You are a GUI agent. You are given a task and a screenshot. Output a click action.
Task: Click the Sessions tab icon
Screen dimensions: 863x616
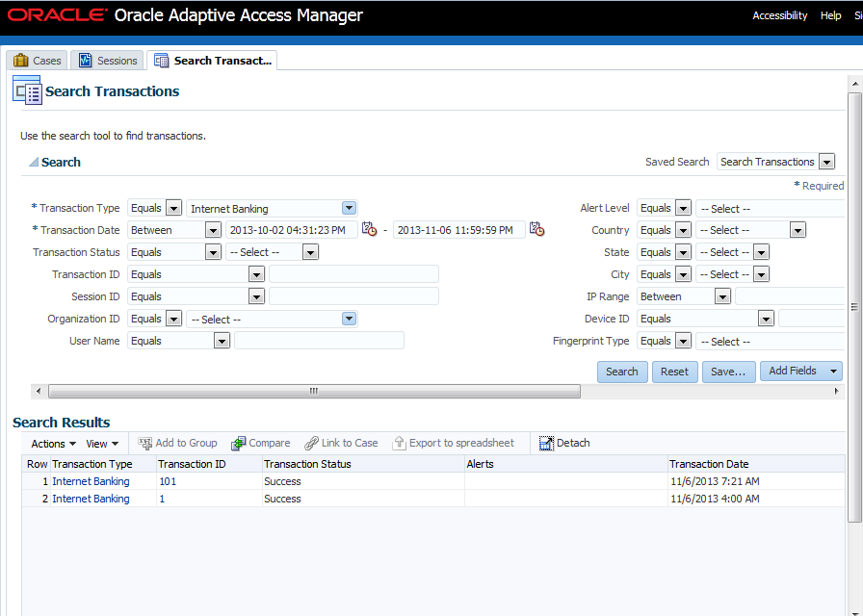pos(86,61)
